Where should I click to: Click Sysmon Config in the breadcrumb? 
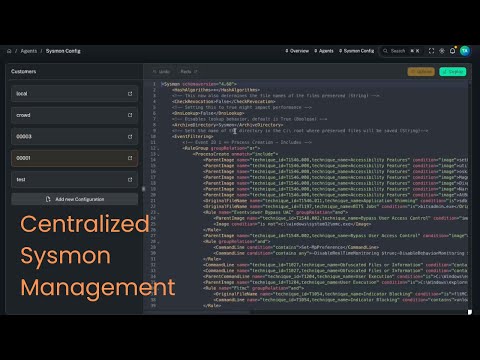click(63, 51)
